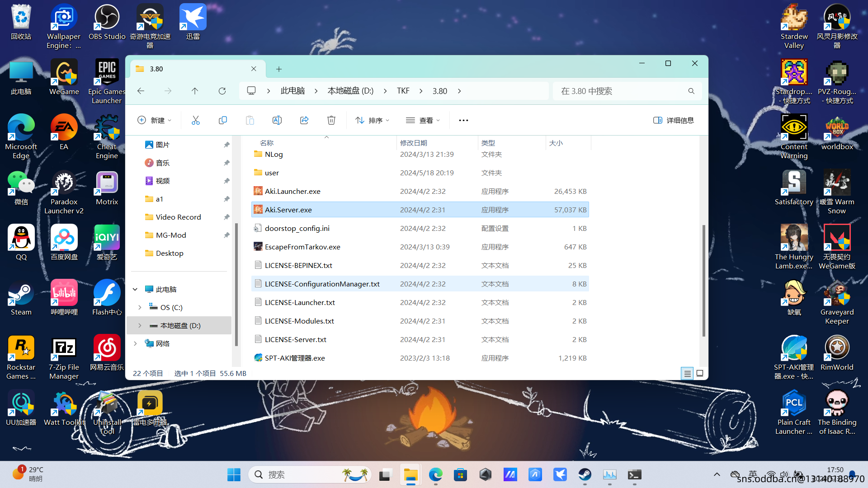Open the 查看 view options dropdown
868x488 pixels.
(x=422, y=120)
